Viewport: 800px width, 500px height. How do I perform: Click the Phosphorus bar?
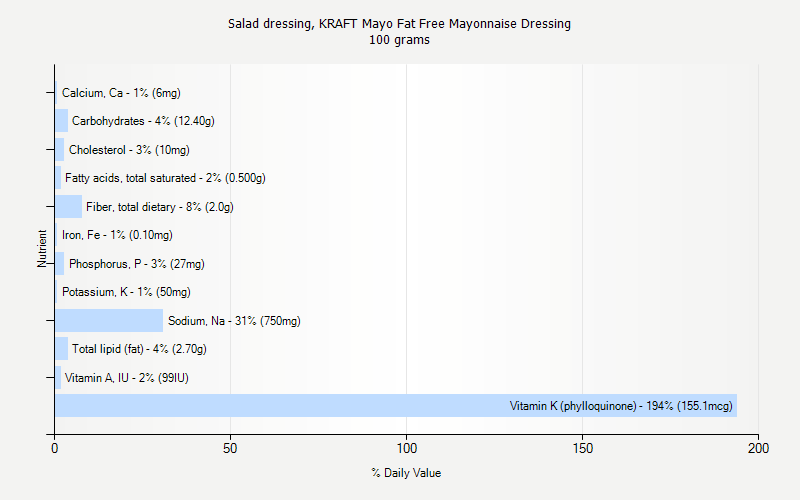[60, 263]
